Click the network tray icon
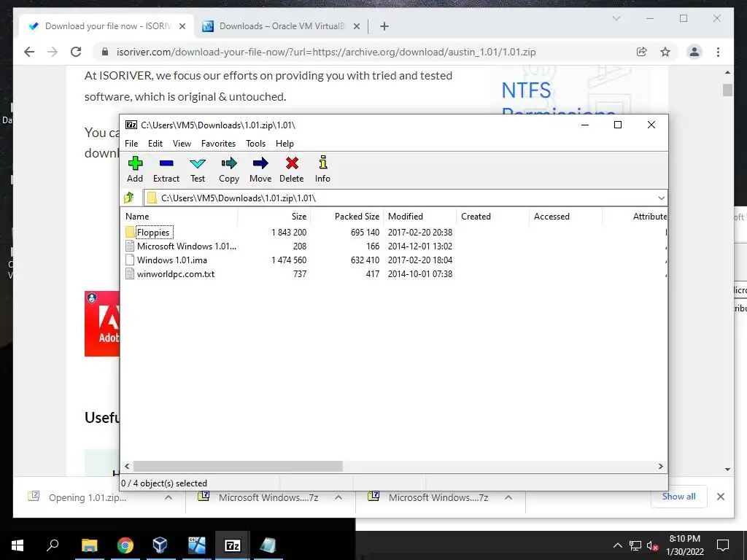747x560 pixels. point(635,545)
